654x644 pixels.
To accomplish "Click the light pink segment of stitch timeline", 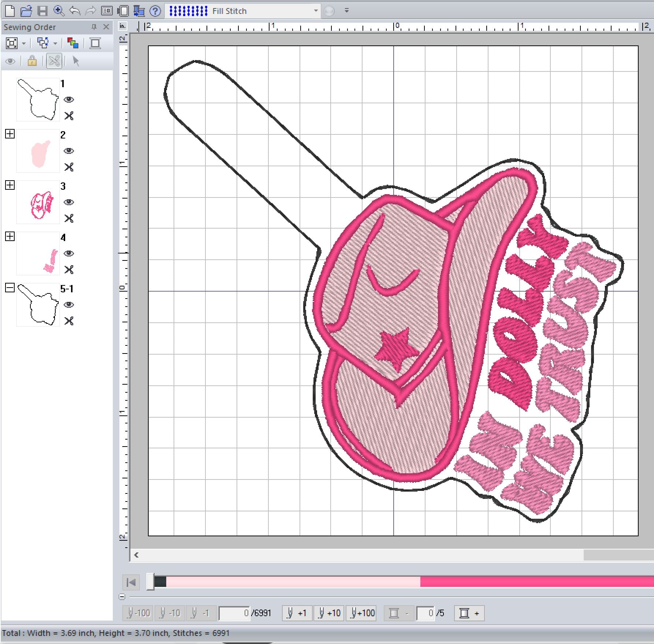I will (293, 582).
